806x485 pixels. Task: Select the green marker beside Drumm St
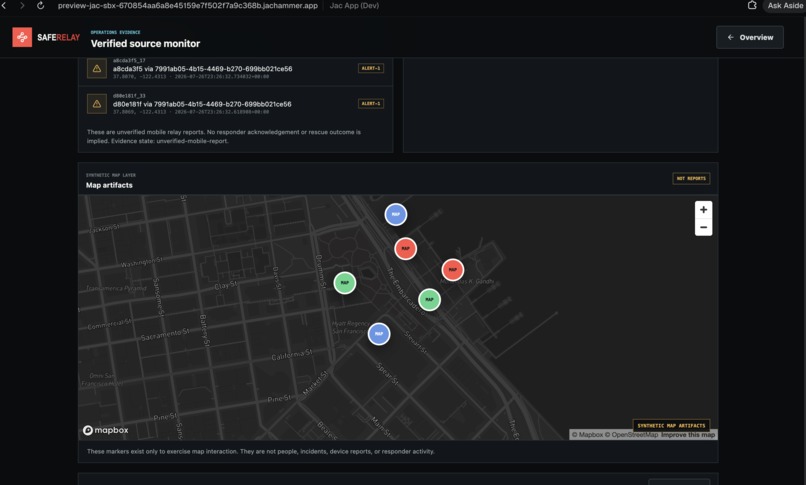pos(345,283)
